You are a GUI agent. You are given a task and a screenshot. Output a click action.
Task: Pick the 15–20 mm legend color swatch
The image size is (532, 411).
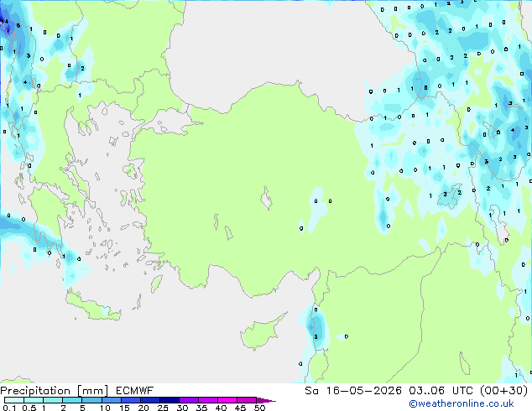(130, 400)
